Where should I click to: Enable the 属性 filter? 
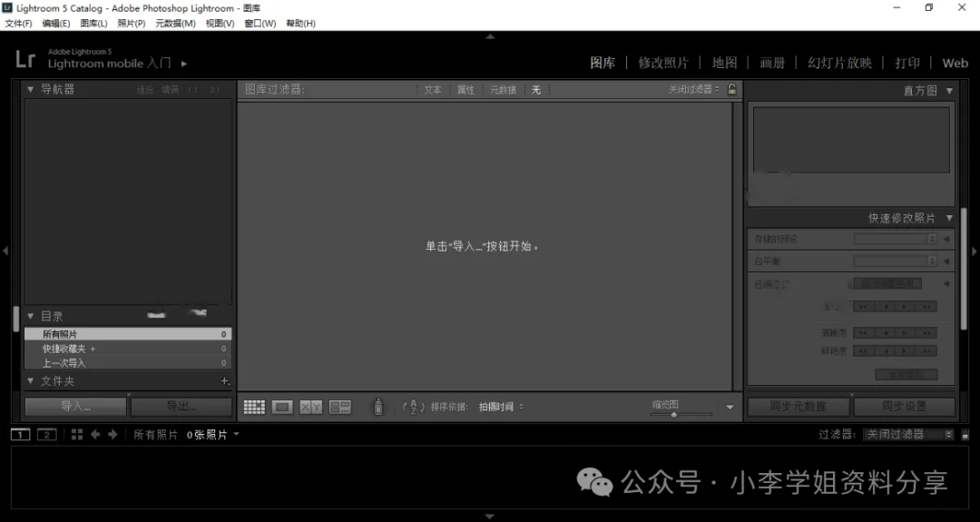coord(465,90)
